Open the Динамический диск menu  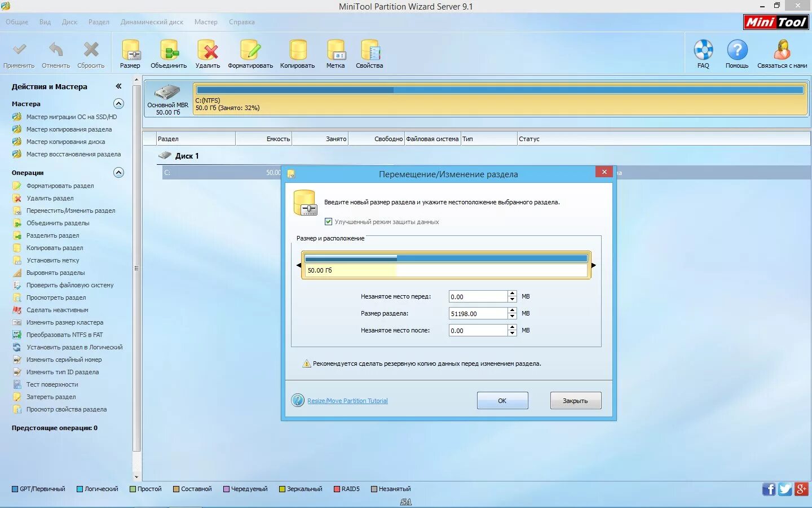click(x=152, y=22)
